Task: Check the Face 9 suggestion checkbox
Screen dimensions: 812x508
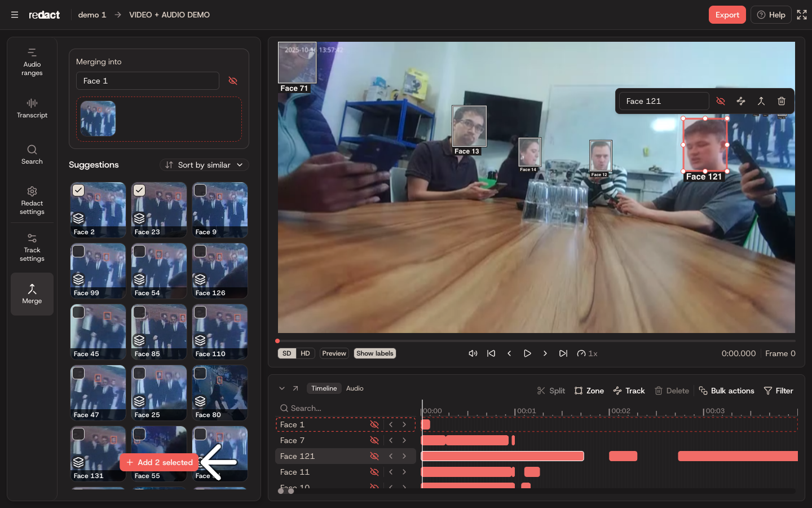Action: pos(200,190)
